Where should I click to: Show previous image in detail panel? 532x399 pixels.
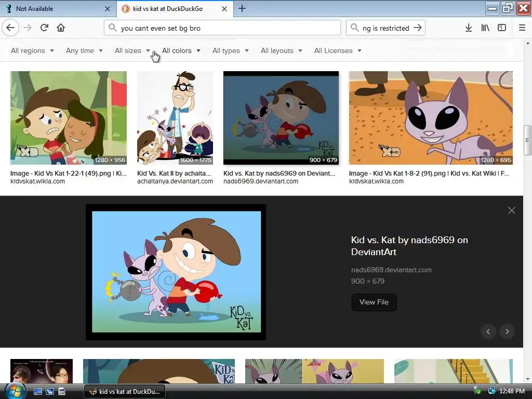(488, 331)
